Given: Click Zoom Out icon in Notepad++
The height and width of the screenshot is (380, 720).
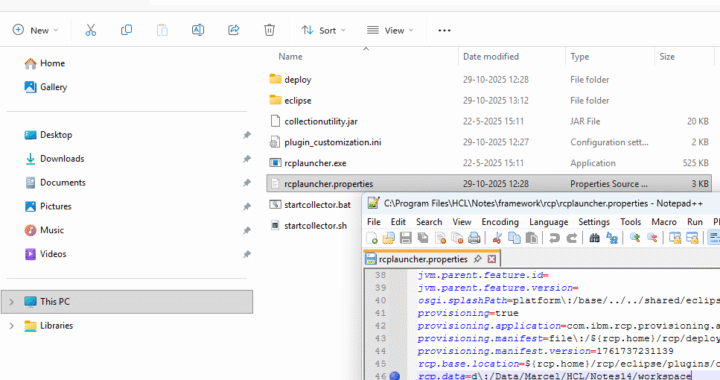Looking at the screenshot, I should [652, 238].
